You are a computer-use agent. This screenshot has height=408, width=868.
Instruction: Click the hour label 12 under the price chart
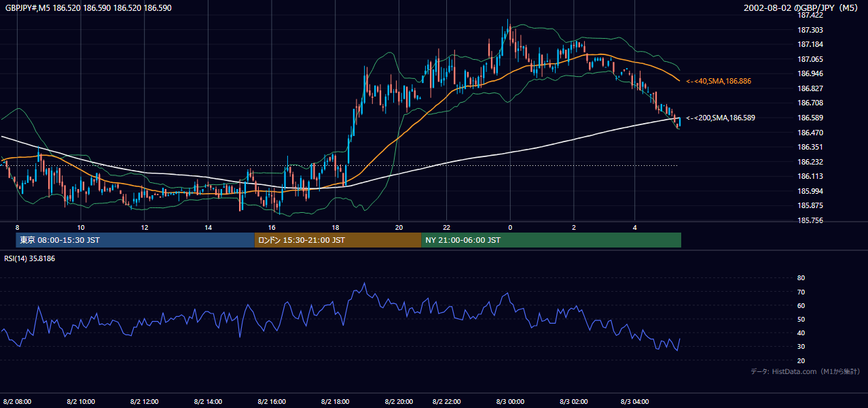tap(144, 227)
